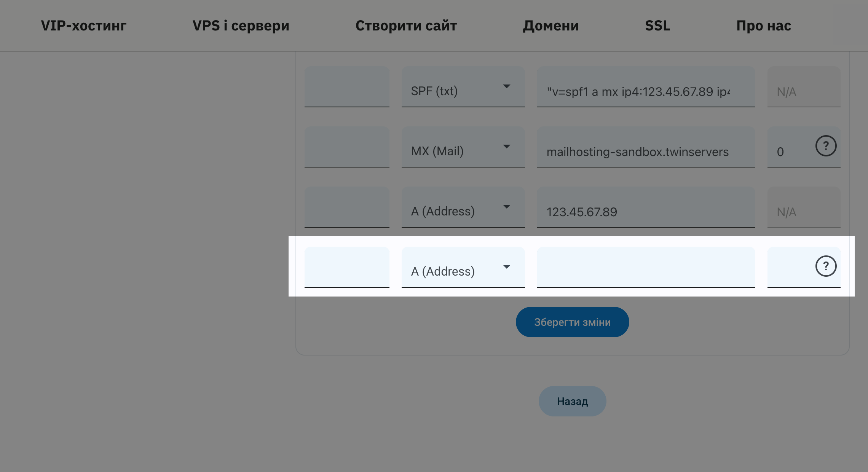868x472 pixels.
Task: Open the Про нас page
Action: coord(763,26)
